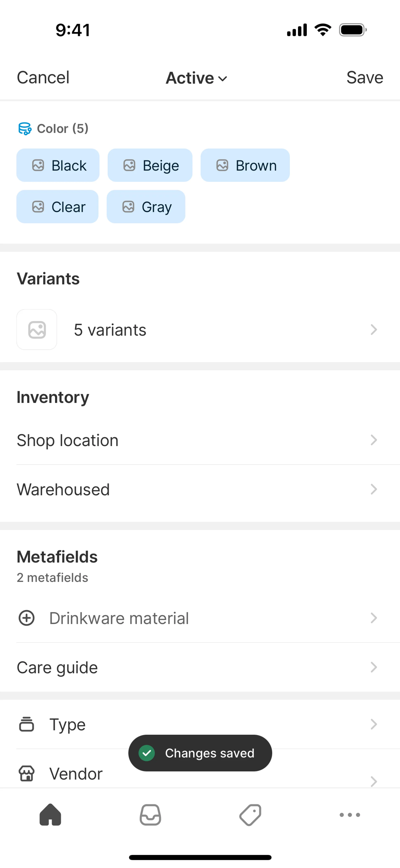The height and width of the screenshot is (868, 400).
Task: Select the Black color chip
Action: (58, 165)
